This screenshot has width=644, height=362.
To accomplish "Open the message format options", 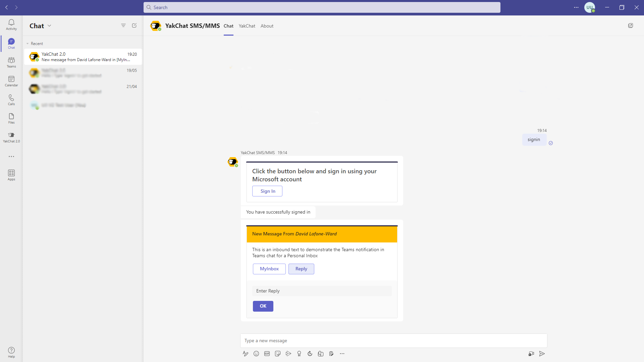I will point(246,354).
